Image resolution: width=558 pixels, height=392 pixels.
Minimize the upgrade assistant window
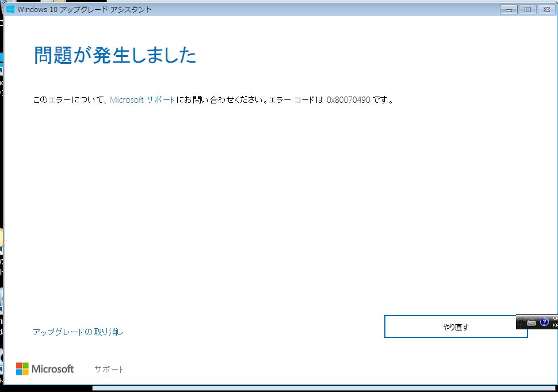[x=509, y=10]
